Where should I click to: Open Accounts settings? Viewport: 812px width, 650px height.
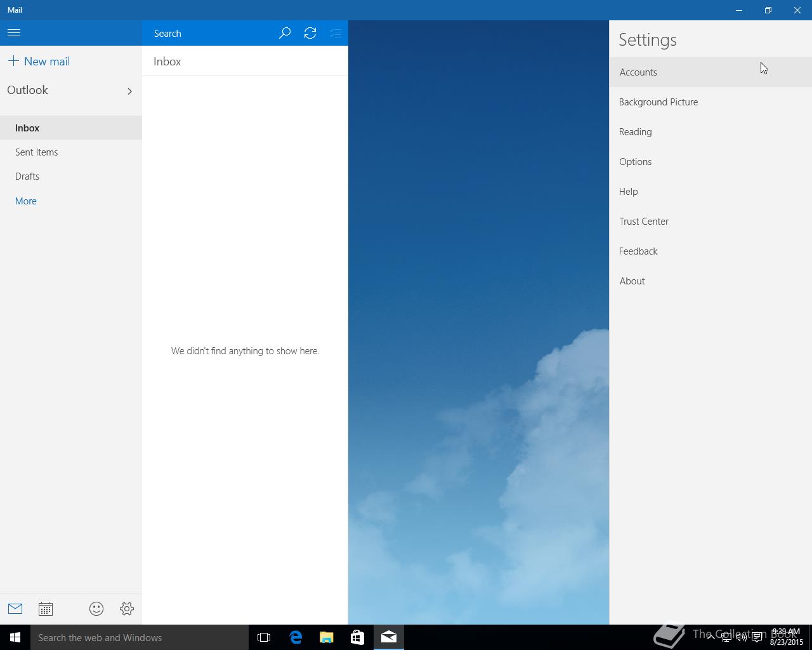[638, 72]
